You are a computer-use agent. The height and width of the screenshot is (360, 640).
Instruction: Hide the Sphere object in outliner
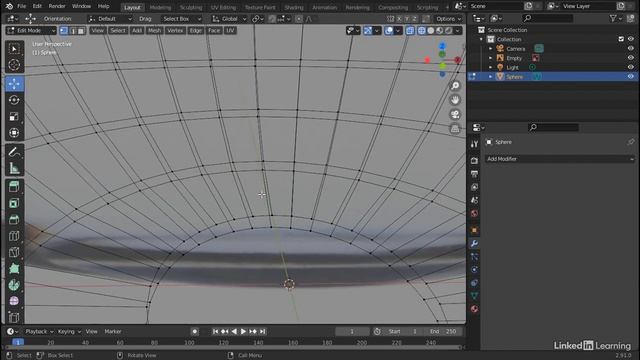(x=630, y=77)
